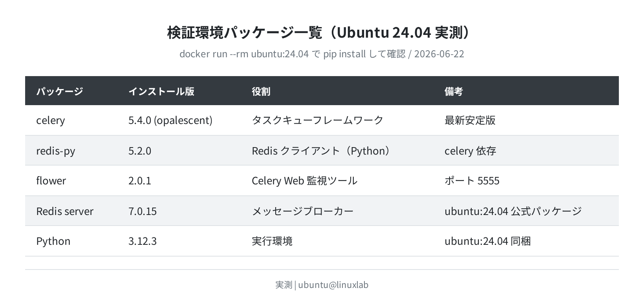Select the celery package cell
This screenshot has height=306, width=644.
pyautogui.click(x=51, y=120)
